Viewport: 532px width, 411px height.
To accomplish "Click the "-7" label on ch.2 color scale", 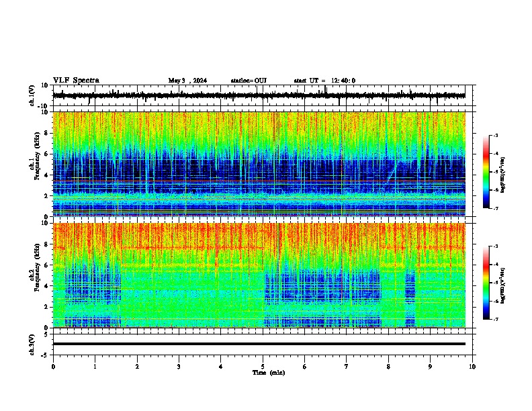I will coord(495,319).
